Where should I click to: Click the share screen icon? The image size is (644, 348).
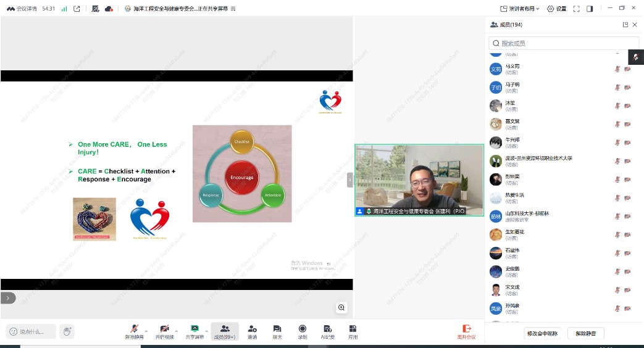tap(194, 329)
